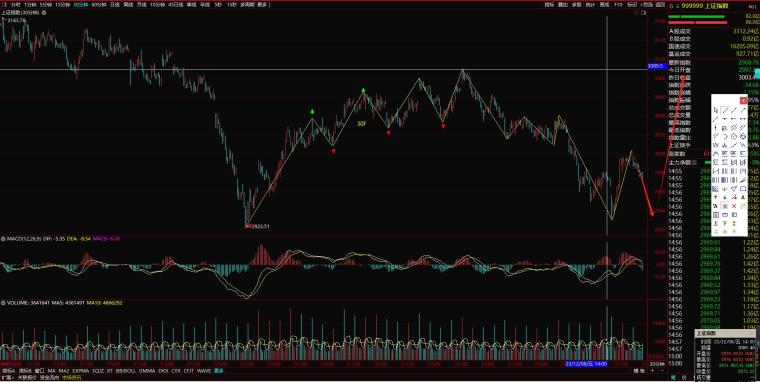Viewport: 760px width, 382px height.
Task: Click the blue 23/12/08 14:00 time label
Action: pos(586,364)
